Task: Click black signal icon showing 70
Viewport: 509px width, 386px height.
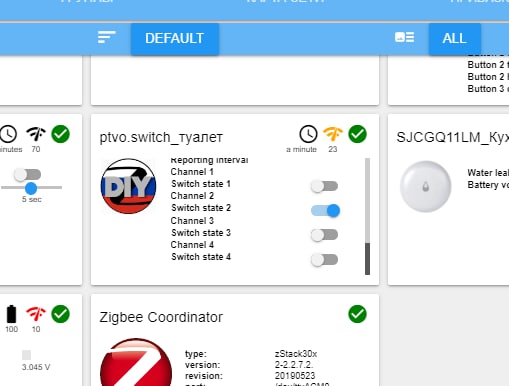Action: (36, 134)
